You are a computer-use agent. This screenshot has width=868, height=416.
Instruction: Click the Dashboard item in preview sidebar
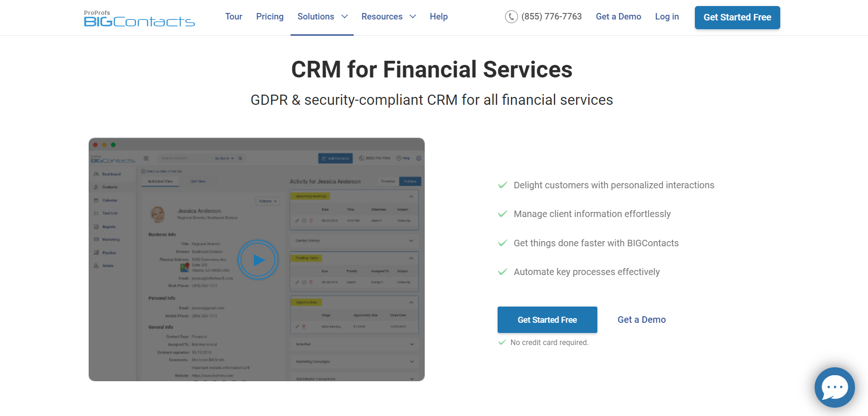point(108,174)
